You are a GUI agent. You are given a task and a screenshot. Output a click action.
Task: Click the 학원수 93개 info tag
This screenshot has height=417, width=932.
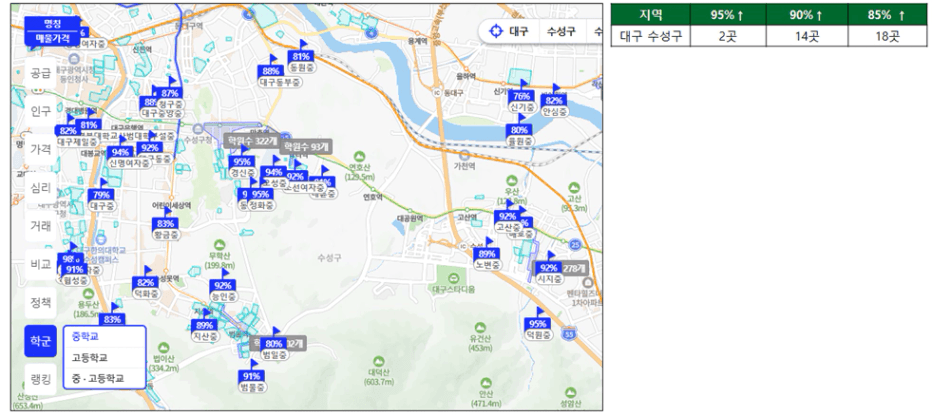306,146
